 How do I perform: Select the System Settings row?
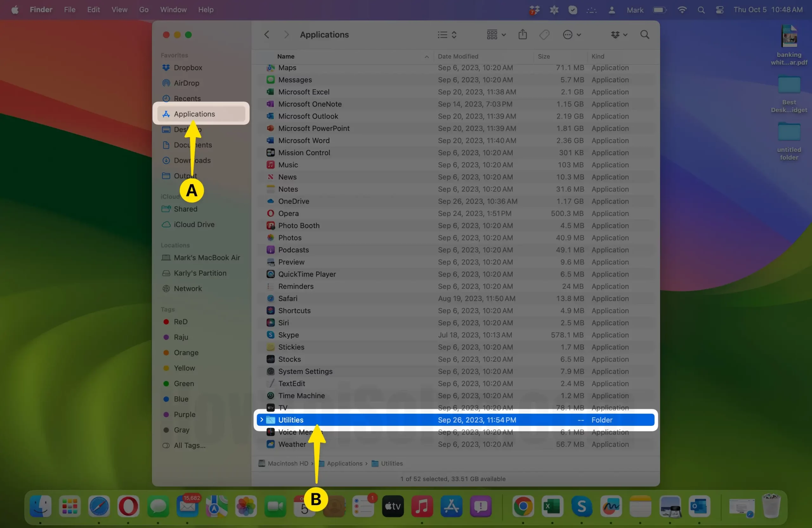pos(455,371)
